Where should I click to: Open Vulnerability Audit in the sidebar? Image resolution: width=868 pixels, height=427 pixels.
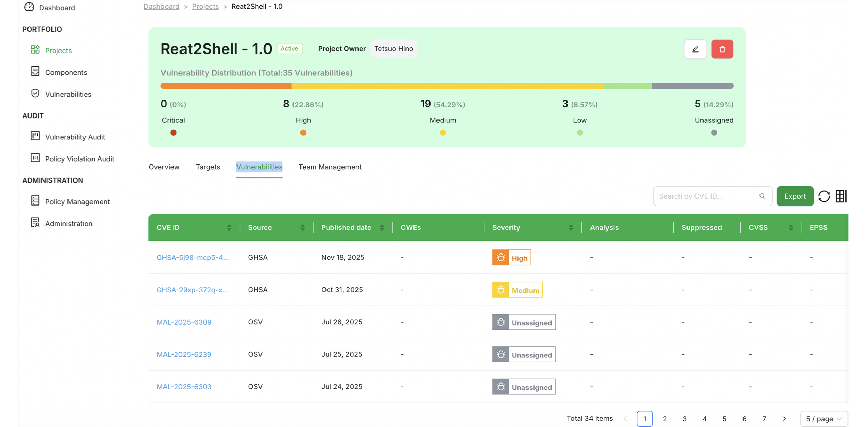click(75, 137)
